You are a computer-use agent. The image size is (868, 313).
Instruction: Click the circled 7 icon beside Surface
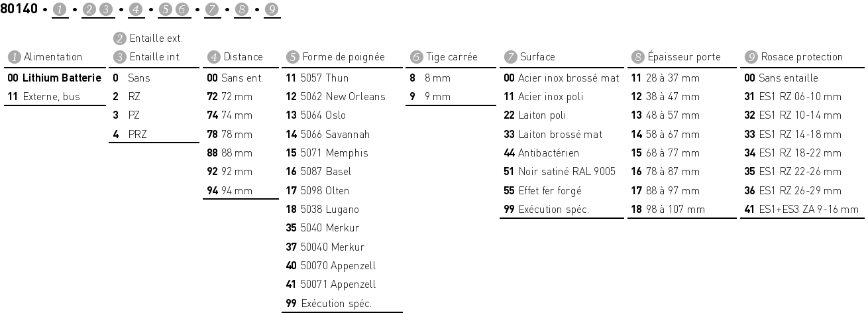[x=510, y=57]
